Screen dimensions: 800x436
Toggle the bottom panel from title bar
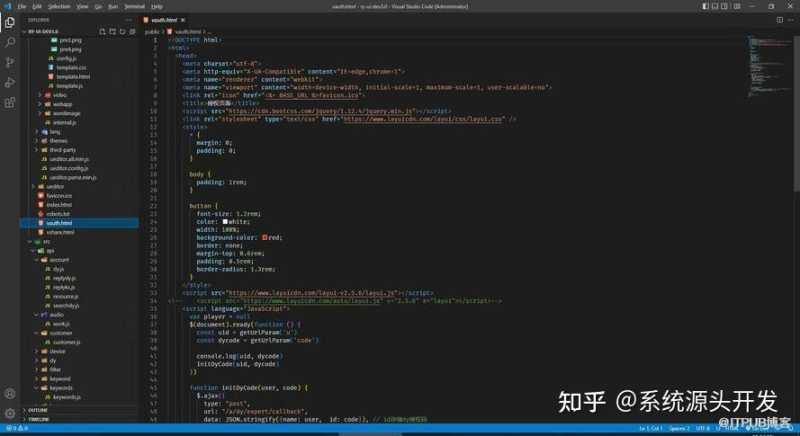click(x=715, y=6)
